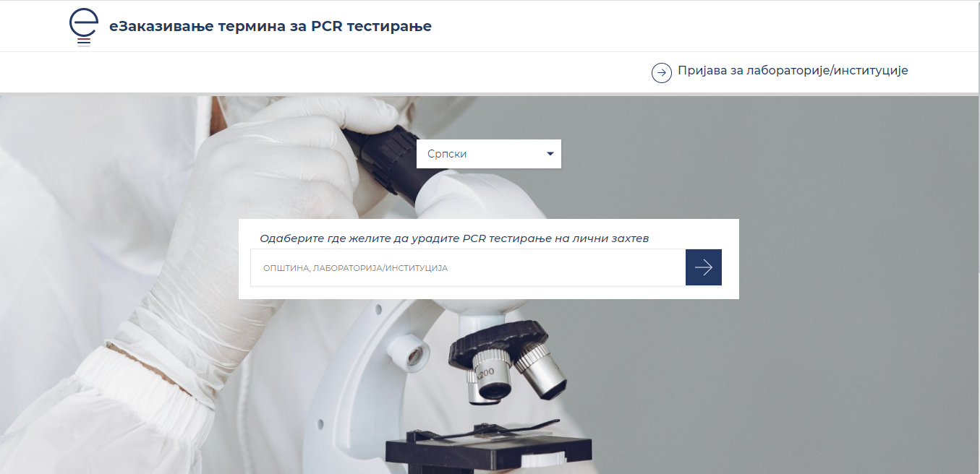This screenshot has height=474, width=980.
Task: Open Пријава за лабораторије/институције login link
Action: [x=793, y=71]
